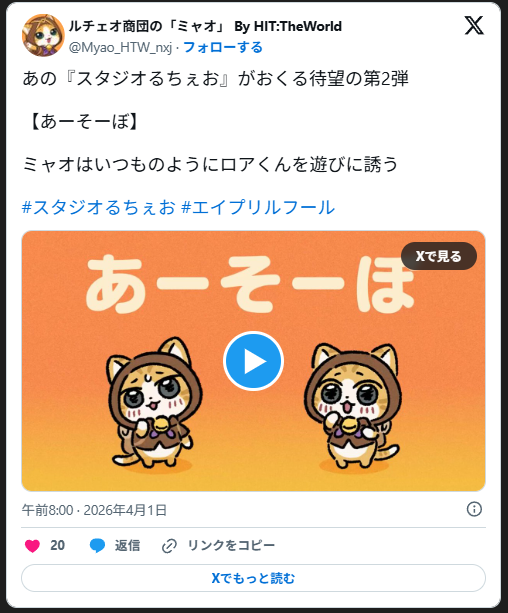This screenshot has width=508, height=613.
Task: Click the Xでもっと読む button
Action: 253,578
